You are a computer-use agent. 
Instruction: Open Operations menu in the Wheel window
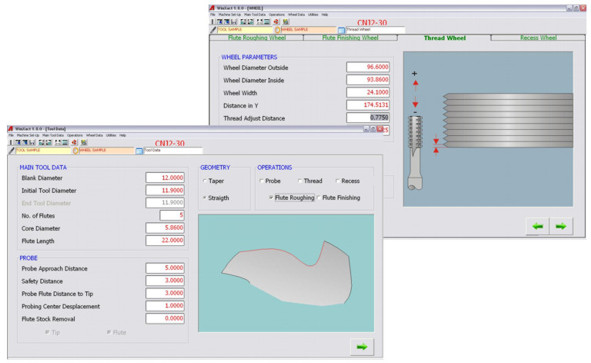277,15
